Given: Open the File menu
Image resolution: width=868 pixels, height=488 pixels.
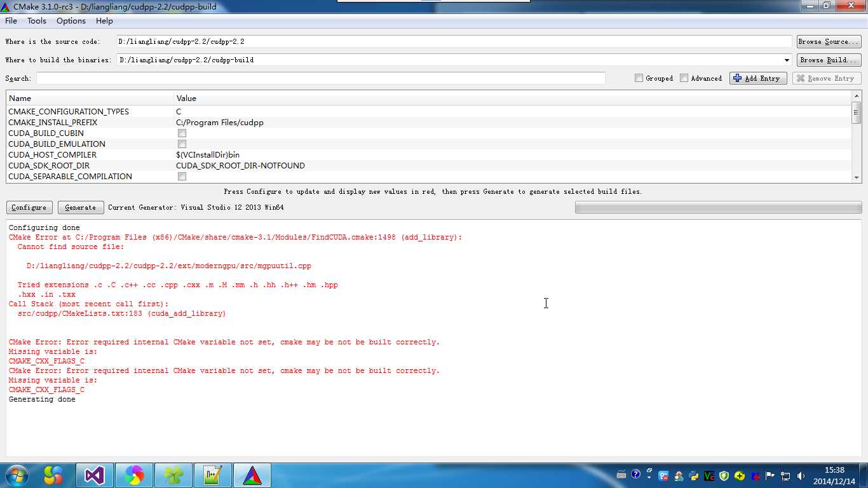Looking at the screenshot, I should coord(11,21).
